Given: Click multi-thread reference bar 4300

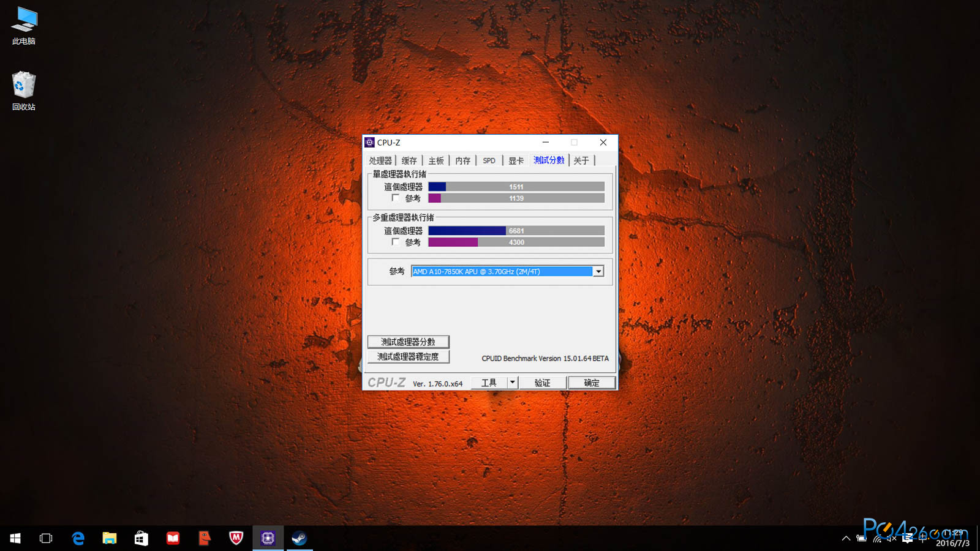Looking at the screenshot, I should pos(516,242).
